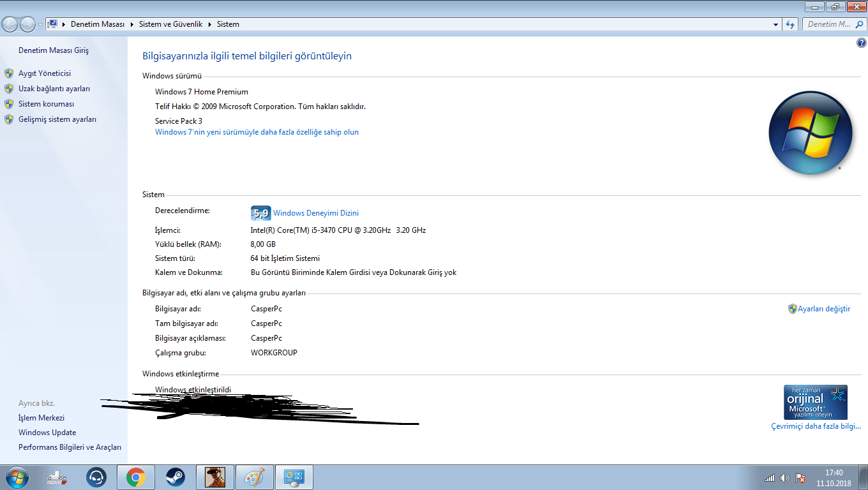Open Uzak bağlantı ayarları
868x490 pixels.
[54, 89]
